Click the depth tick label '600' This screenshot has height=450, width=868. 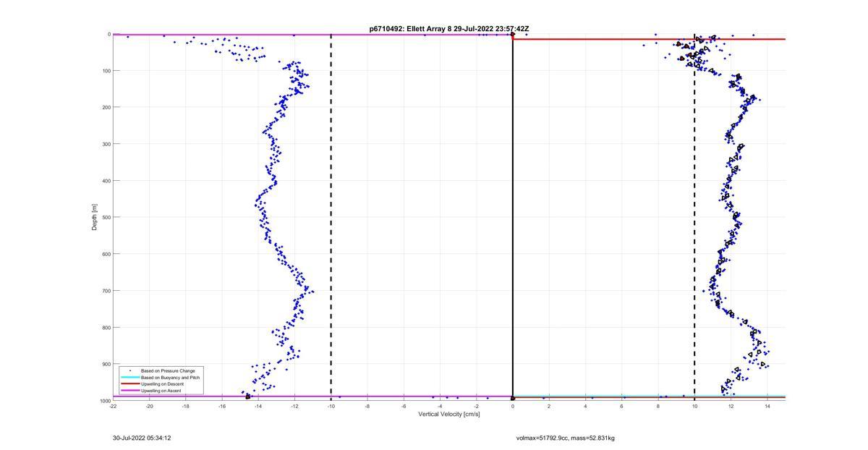click(x=106, y=254)
